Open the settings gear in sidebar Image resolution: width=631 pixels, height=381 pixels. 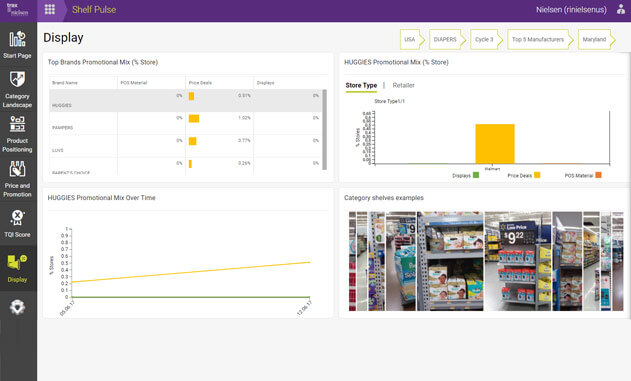pos(17,307)
